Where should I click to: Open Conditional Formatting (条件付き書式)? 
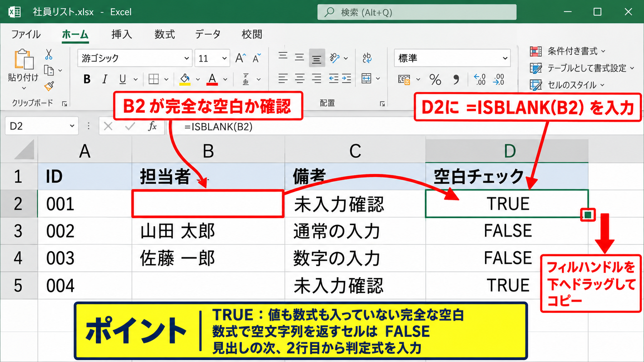click(x=568, y=51)
